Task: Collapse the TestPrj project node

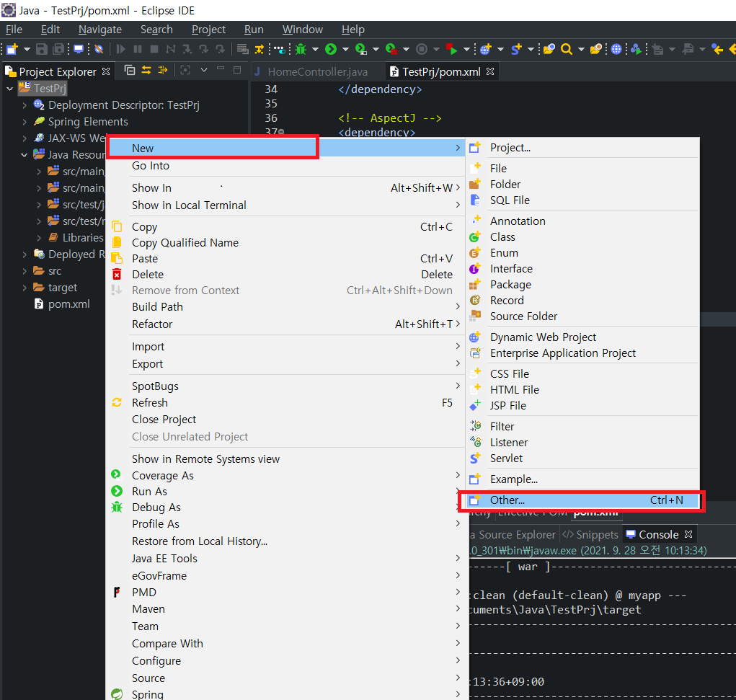Action: tap(9, 88)
